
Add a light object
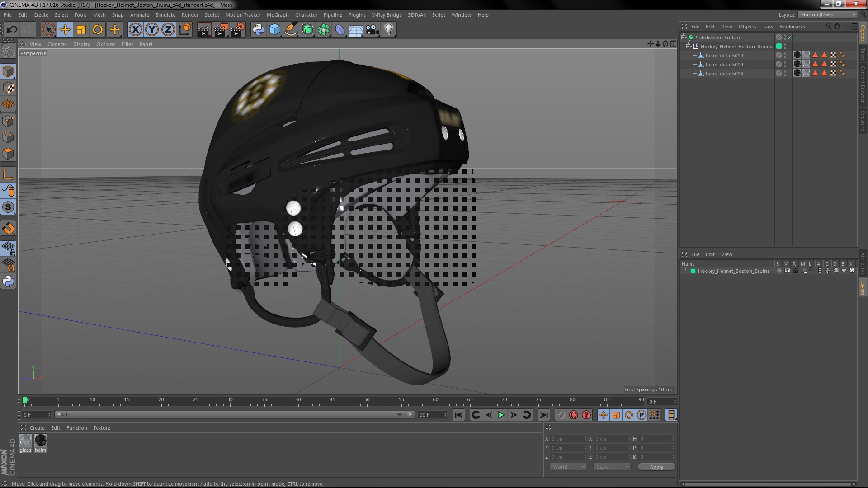(389, 30)
